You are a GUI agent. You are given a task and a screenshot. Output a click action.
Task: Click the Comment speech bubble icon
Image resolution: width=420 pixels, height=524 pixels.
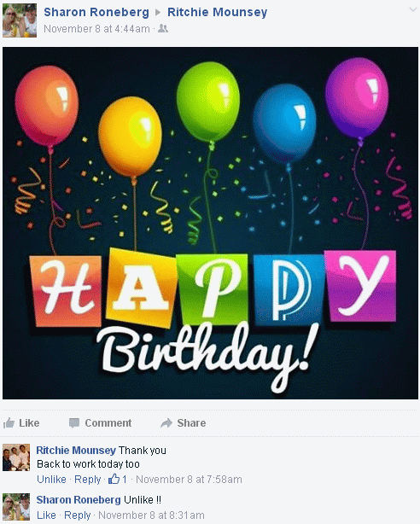pyautogui.click(x=74, y=423)
